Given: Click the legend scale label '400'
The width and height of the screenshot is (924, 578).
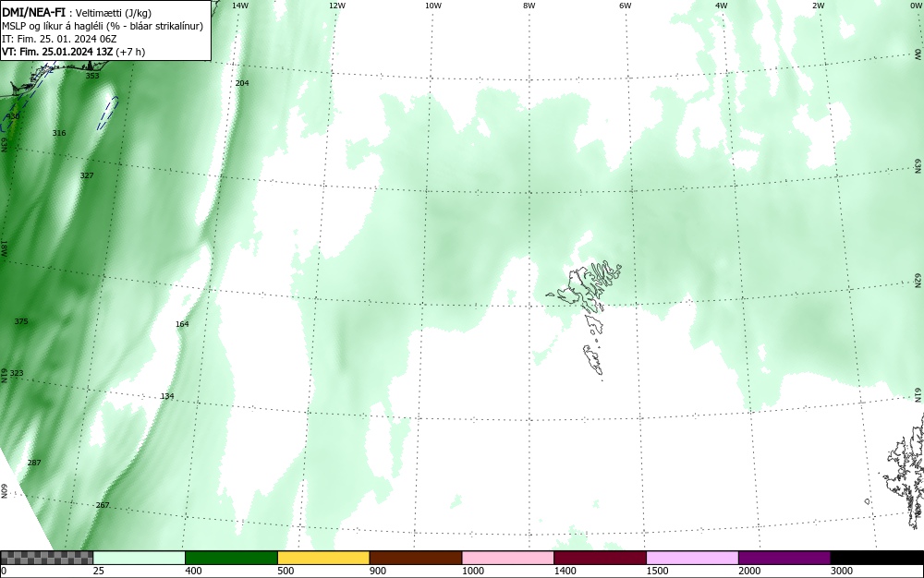Looking at the screenshot, I should pyautogui.click(x=193, y=571).
